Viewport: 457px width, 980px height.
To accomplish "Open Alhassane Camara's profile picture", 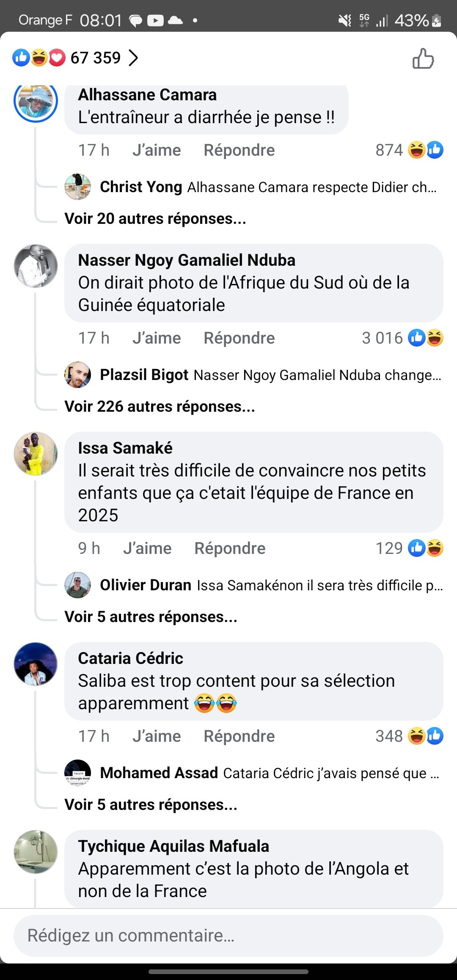I will pyautogui.click(x=36, y=104).
